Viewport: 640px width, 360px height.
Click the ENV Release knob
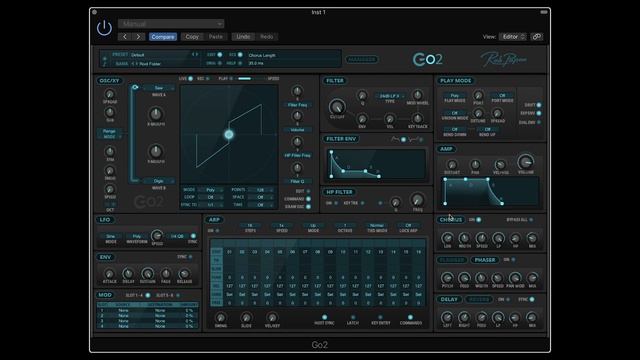click(x=184, y=273)
